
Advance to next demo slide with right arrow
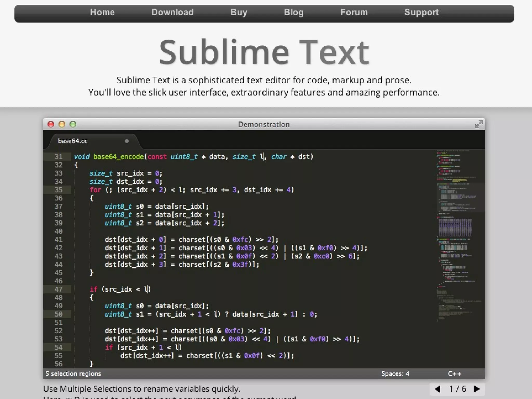[x=477, y=389]
